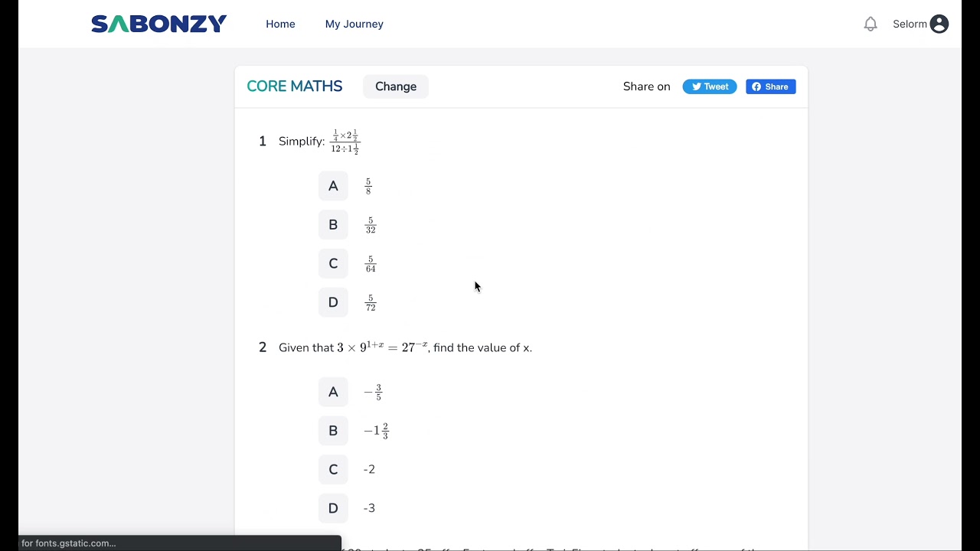Screen dimensions: 980x551
Task: Click answer text 5/8 in question 1
Action: [x=368, y=186]
